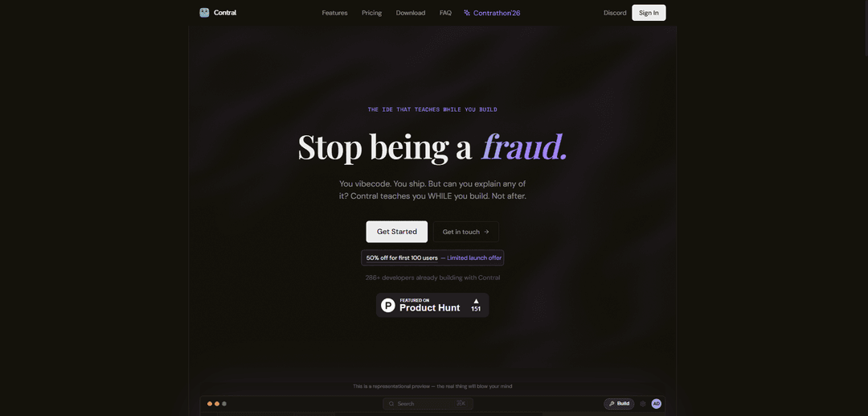The height and width of the screenshot is (416, 868).
Task: Click the Contrathon'26 sparkle icon
Action: tap(467, 13)
